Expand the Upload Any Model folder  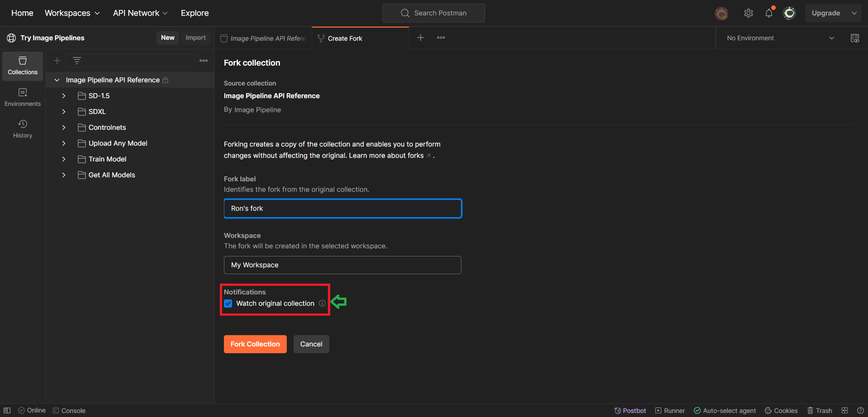tap(64, 143)
